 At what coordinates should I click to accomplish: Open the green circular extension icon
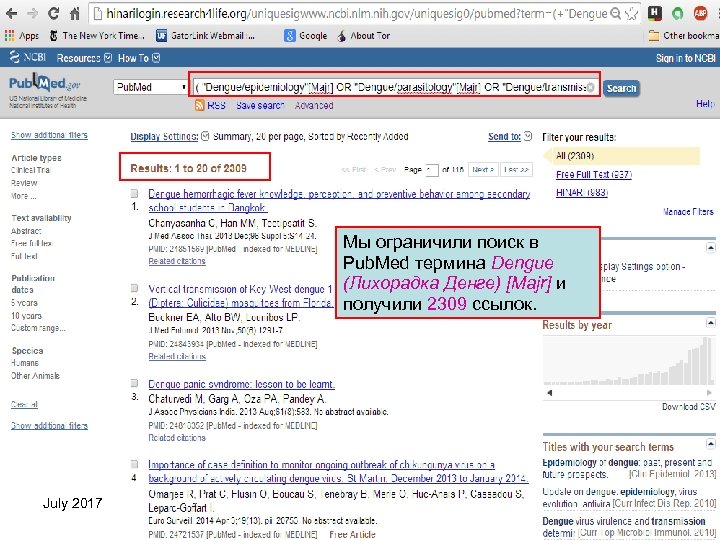click(x=678, y=14)
